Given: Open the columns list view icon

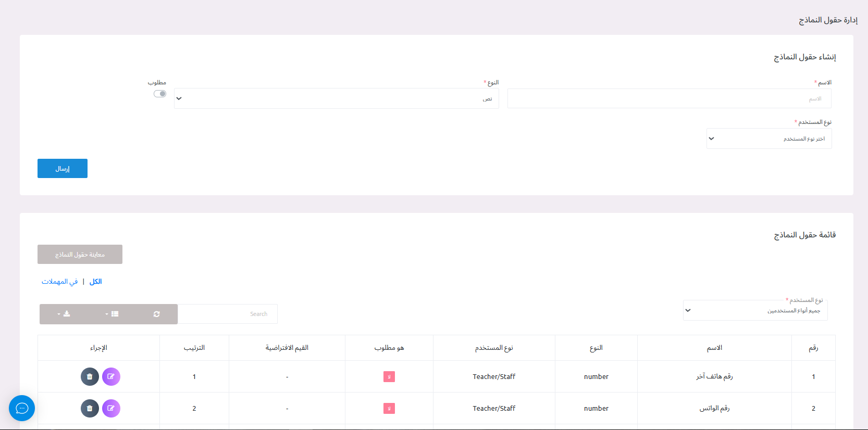Looking at the screenshot, I should point(113,314).
